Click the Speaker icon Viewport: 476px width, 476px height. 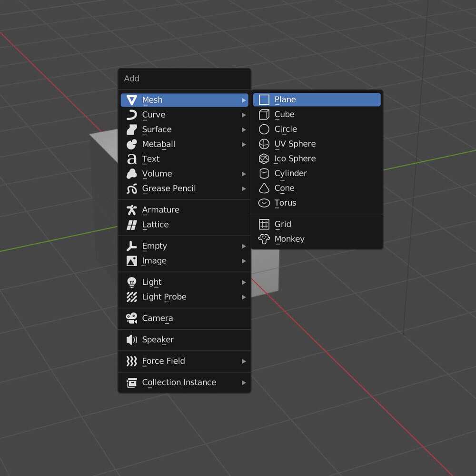(x=131, y=339)
